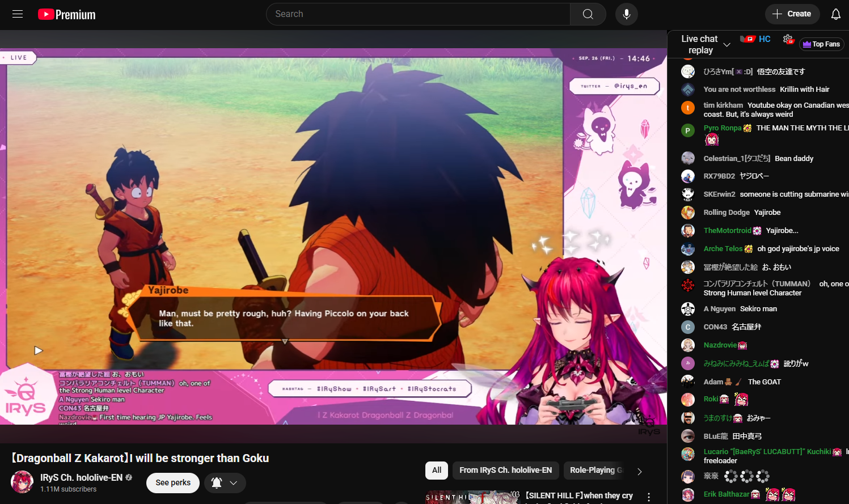Show more filter chips with the right arrow
The width and height of the screenshot is (849, 504).
[640, 471]
